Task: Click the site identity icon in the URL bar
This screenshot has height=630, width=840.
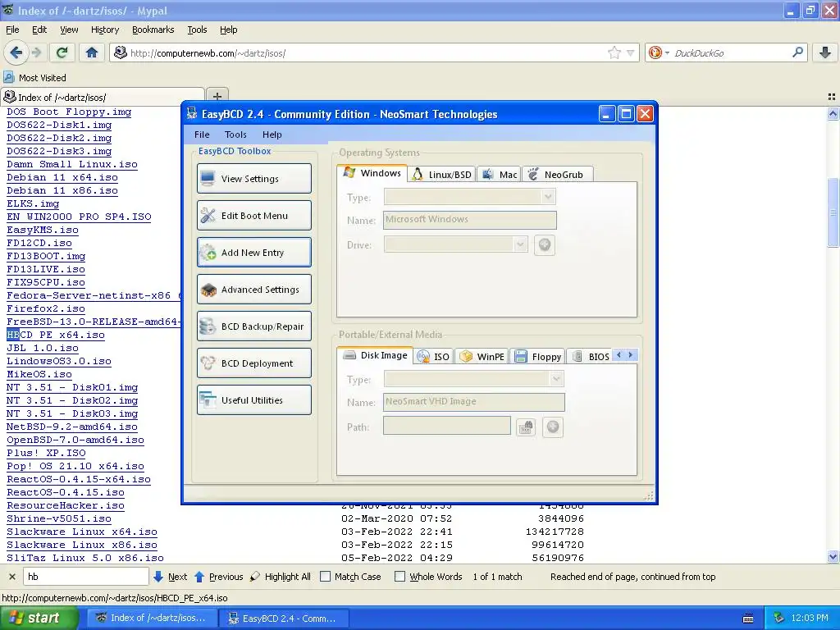Action: pos(121,52)
